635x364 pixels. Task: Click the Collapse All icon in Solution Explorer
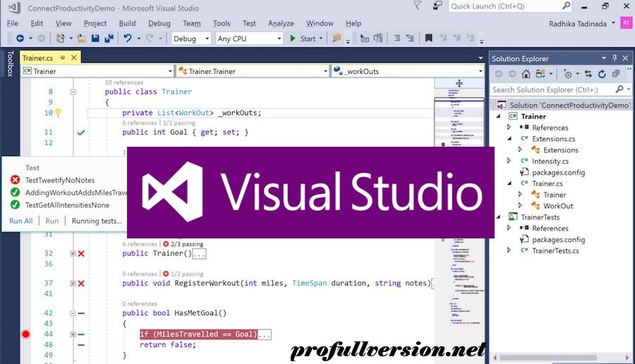[x=616, y=73]
